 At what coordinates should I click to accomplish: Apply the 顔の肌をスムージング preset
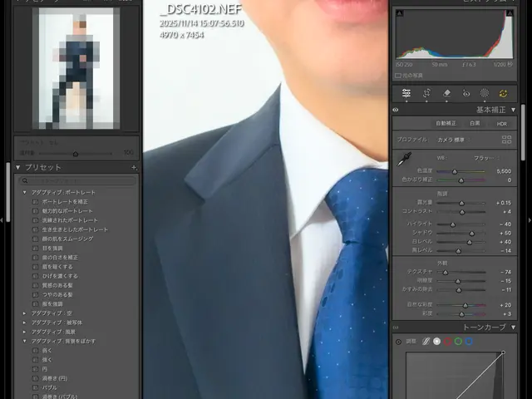click(67, 239)
